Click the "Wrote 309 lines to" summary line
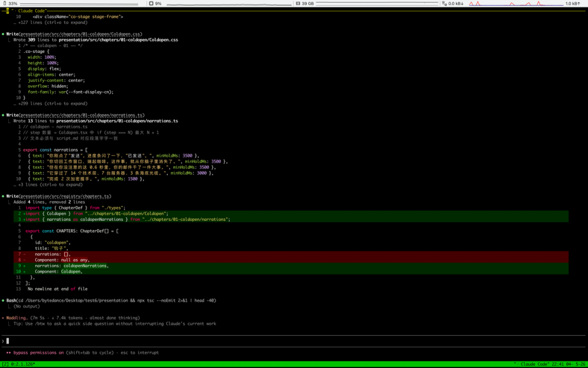 click(96, 40)
